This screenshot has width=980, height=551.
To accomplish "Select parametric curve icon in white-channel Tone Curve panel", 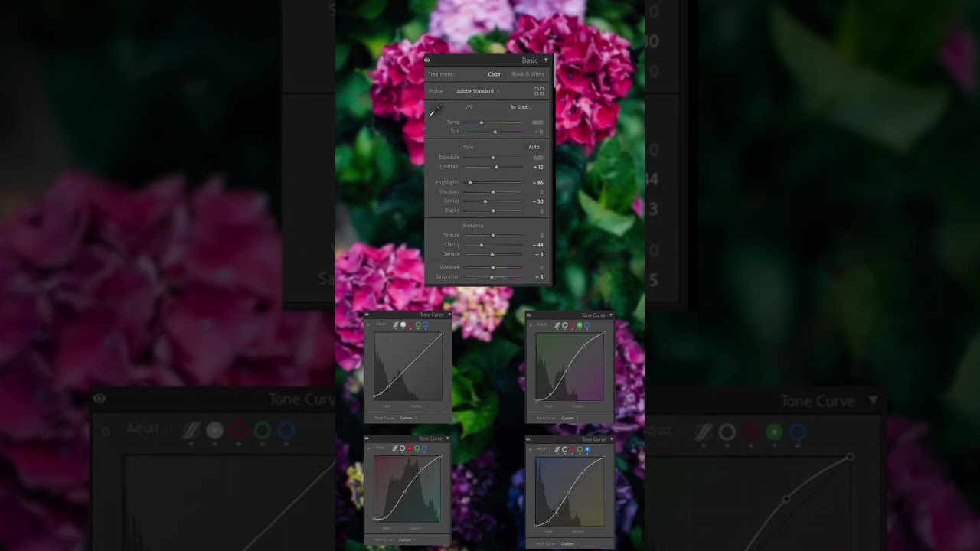I will (396, 324).
